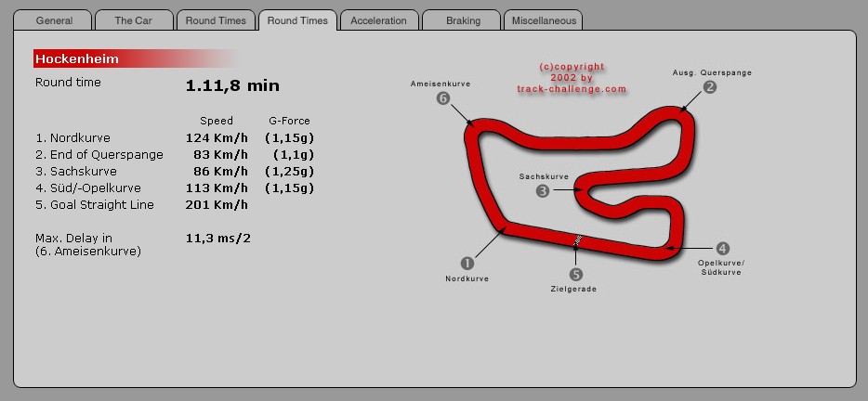Select the active Round Times tab beside Acceleration
The width and height of the screenshot is (868, 401).
(297, 20)
